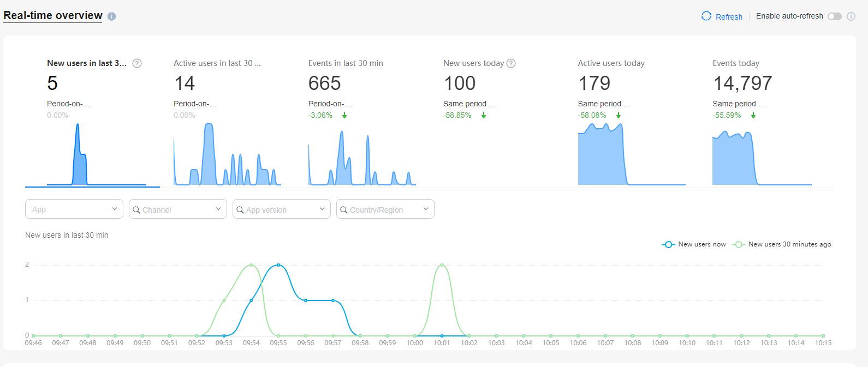The height and width of the screenshot is (367, 868).
Task: Click search icon in App version filter
Action: click(x=240, y=210)
